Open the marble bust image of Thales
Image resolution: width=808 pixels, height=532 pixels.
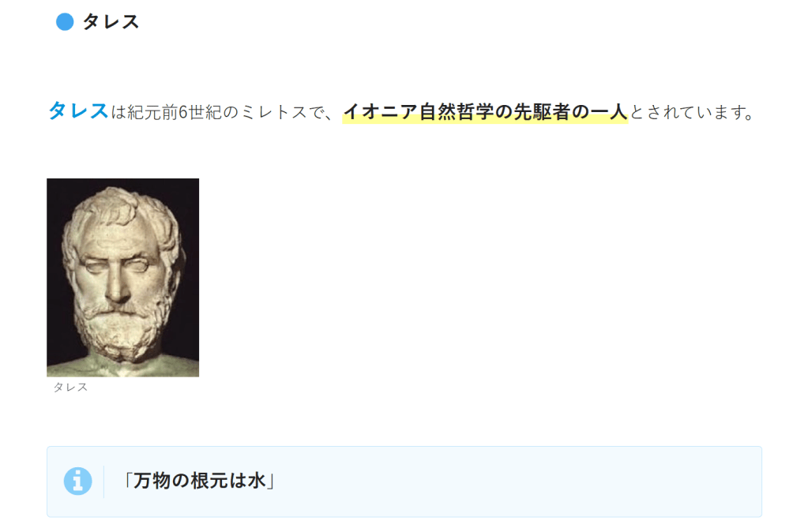(x=122, y=278)
